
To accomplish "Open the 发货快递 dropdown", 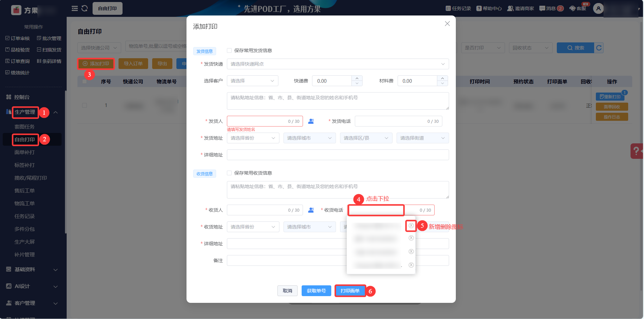I will pyautogui.click(x=338, y=64).
